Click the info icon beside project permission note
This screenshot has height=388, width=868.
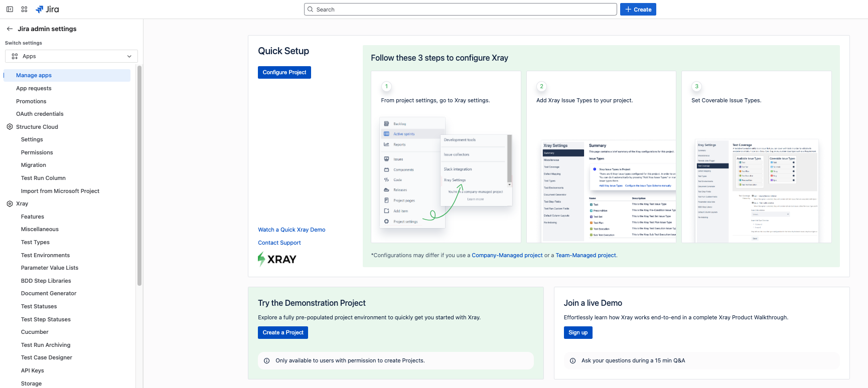pyautogui.click(x=267, y=361)
